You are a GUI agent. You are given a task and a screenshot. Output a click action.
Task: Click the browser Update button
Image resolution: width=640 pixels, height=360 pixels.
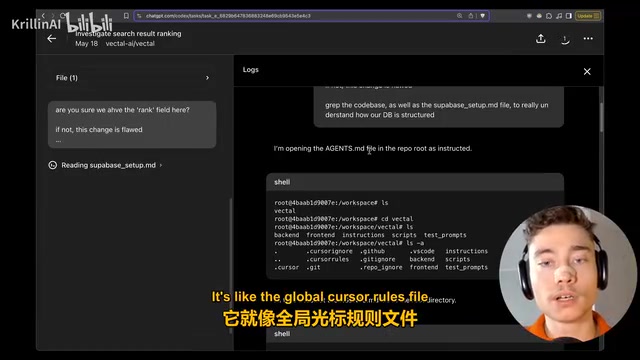coord(588,16)
